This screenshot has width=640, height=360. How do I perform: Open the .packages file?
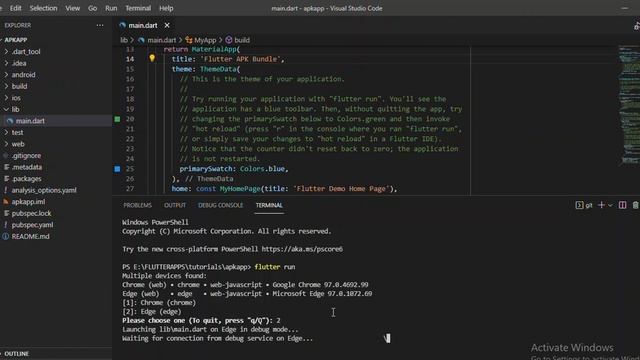(26, 179)
